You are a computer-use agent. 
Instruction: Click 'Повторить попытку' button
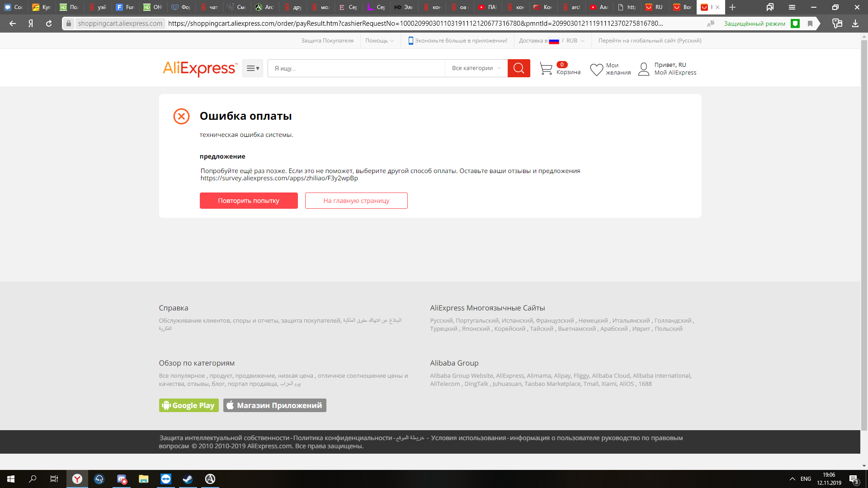coord(249,201)
